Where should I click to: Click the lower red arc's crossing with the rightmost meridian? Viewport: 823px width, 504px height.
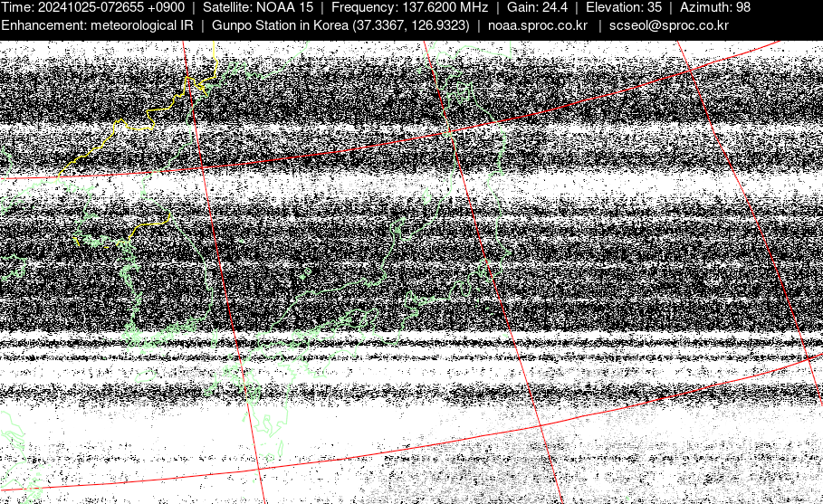(809, 359)
